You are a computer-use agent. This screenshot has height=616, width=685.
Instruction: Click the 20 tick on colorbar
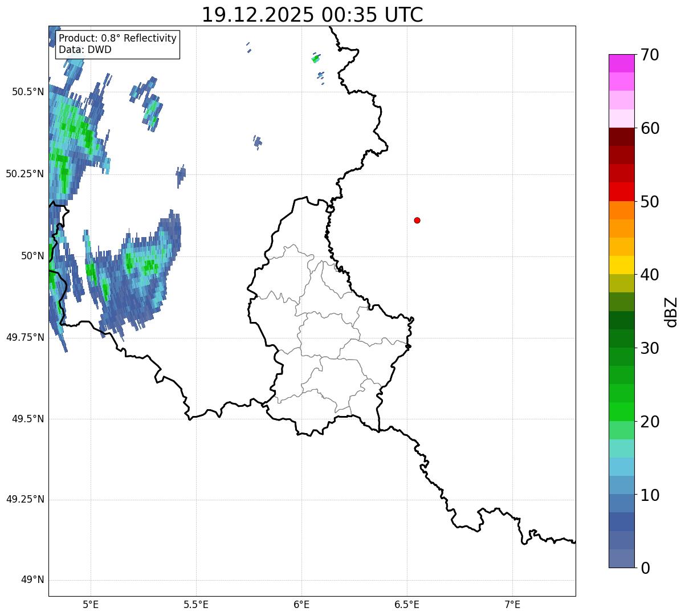tap(650, 422)
